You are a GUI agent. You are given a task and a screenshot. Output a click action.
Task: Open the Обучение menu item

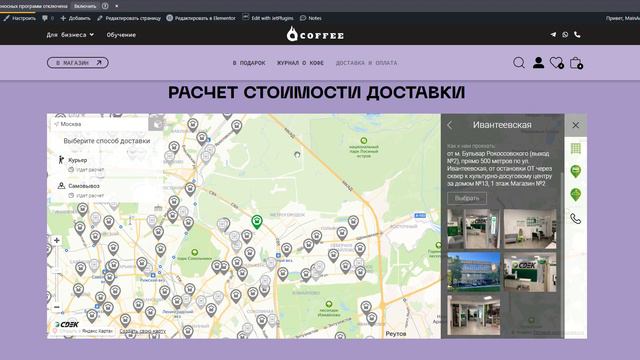[121, 35]
